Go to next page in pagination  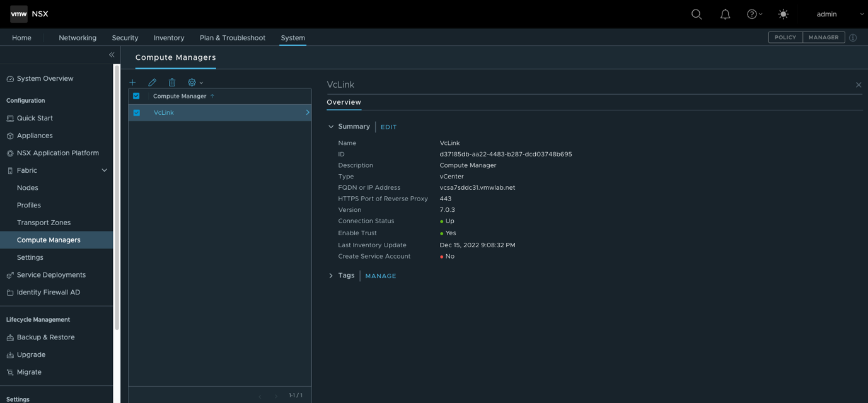click(x=276, y=396)
